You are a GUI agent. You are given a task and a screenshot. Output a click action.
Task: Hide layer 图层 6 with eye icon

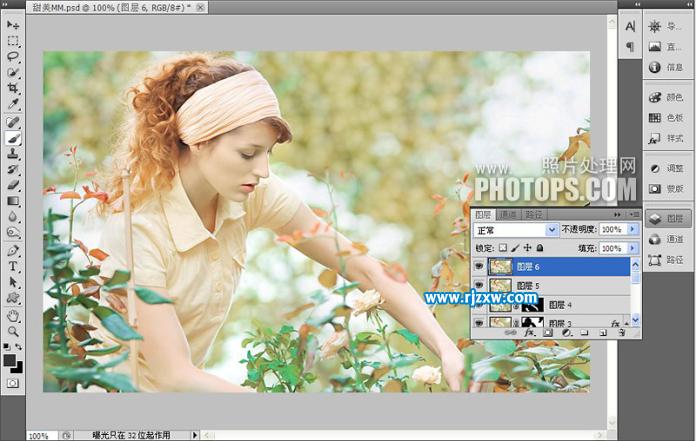(479, 267)
